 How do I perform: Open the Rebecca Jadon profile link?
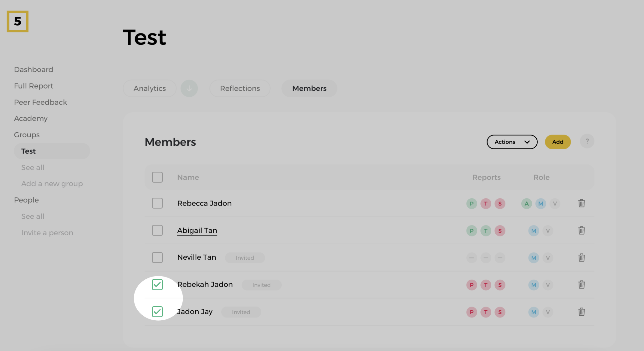coord(204,203)
